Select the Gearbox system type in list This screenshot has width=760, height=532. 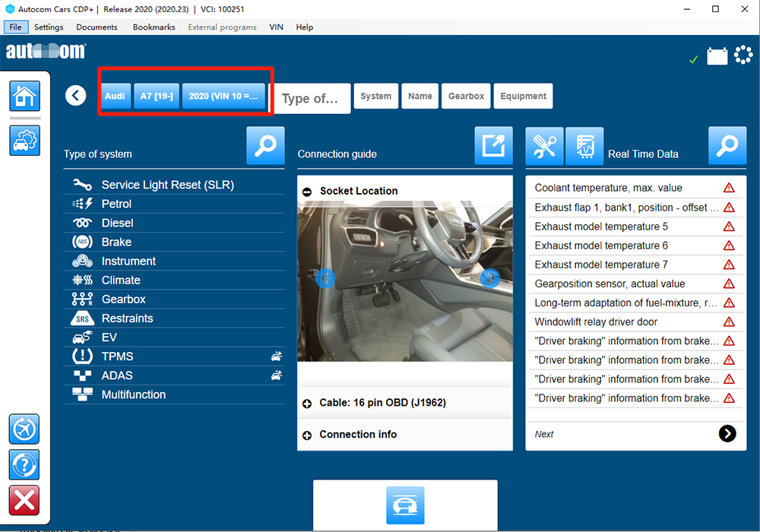(174, 299)
